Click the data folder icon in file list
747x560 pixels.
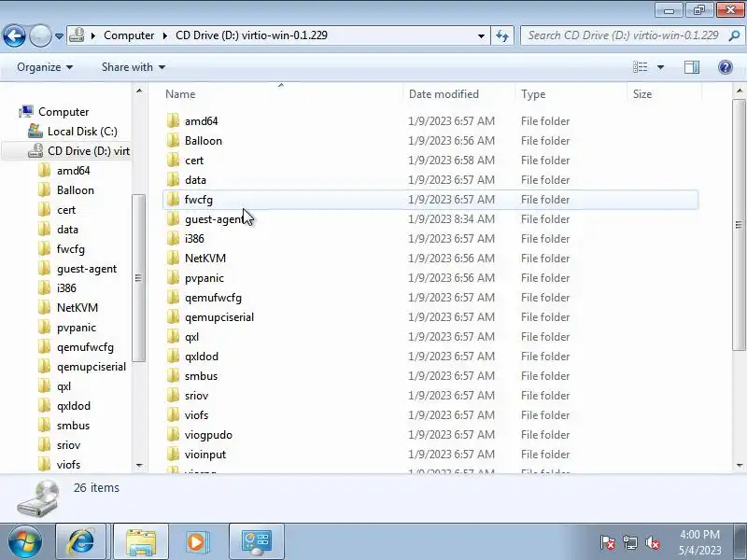coord(174,179)
